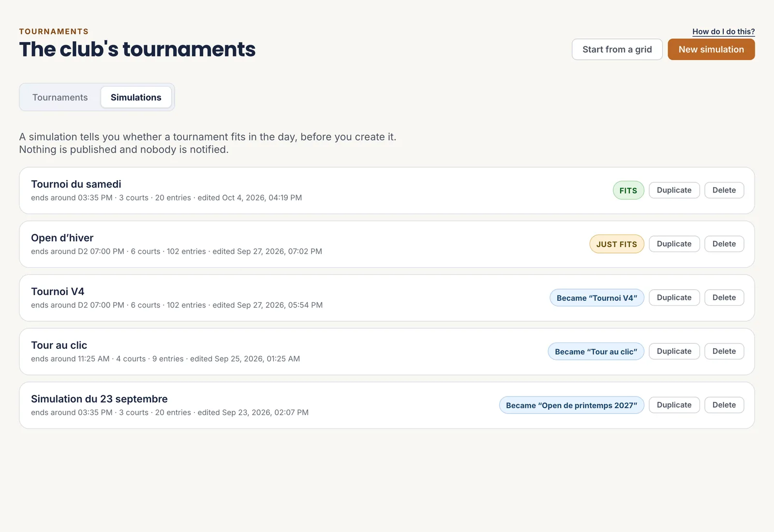774x532 pixels.
Task: Switch to the Tournaments tab
Action: (x=60, y=97)
